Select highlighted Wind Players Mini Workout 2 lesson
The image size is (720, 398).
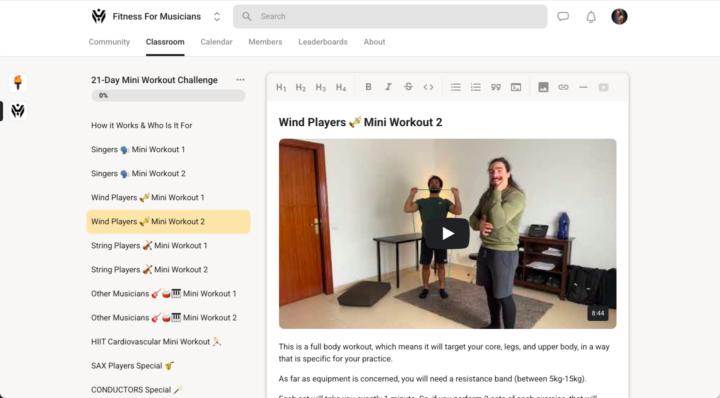168,222
